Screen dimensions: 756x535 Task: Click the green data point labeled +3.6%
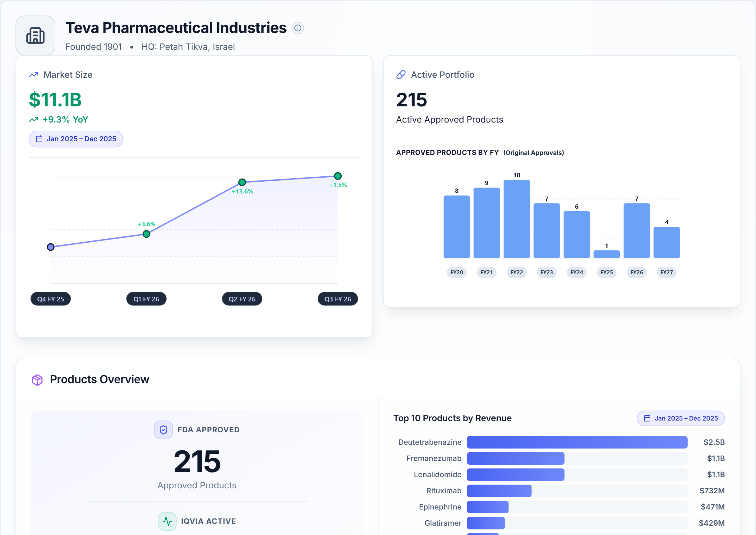pyautogui.click(x=146, y=234)
